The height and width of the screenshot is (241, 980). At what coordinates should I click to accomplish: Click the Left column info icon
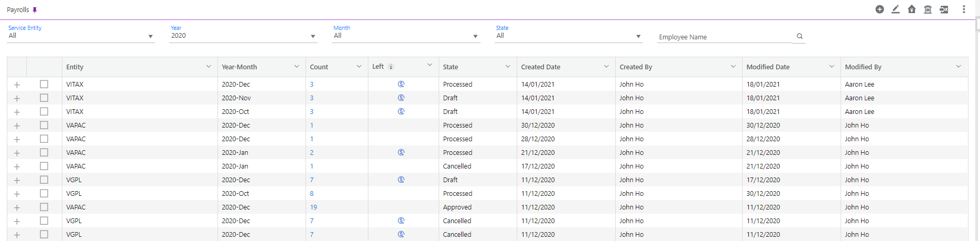click(391, 67)
